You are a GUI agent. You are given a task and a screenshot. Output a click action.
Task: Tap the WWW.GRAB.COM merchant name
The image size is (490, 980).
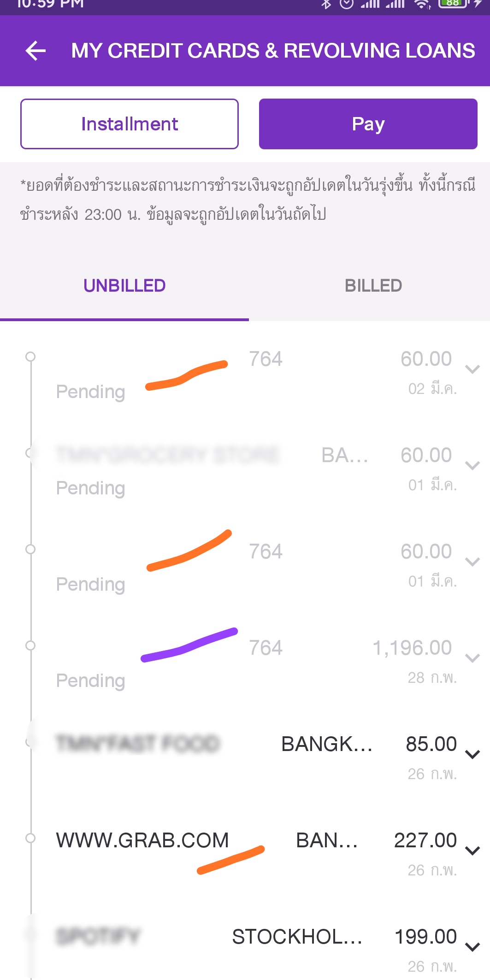coord(142,840)
